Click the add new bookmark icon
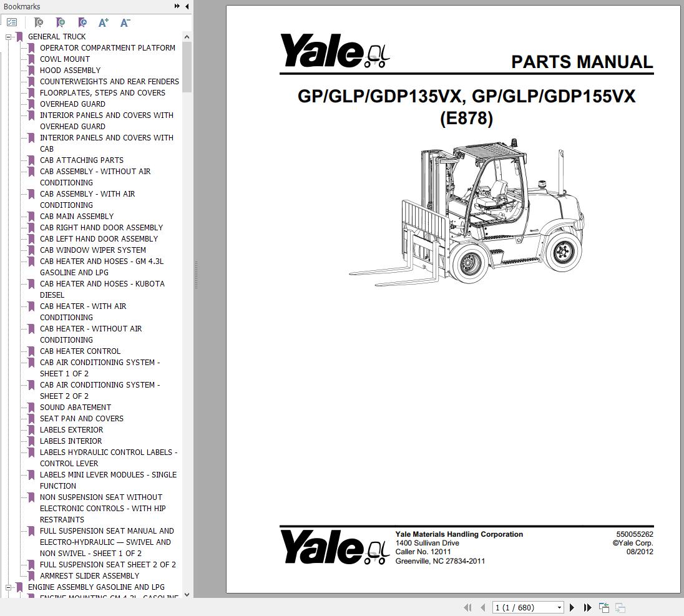 coord(61,22)
